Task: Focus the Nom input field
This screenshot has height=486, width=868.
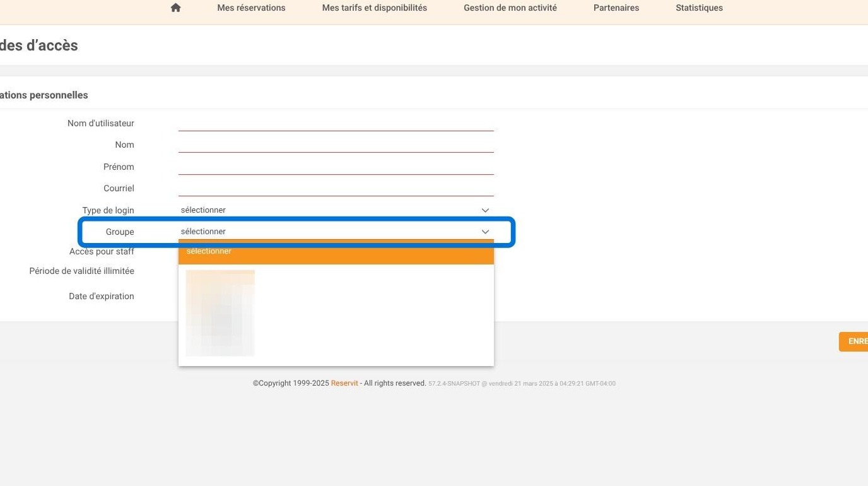Action: tap(336, 145)
